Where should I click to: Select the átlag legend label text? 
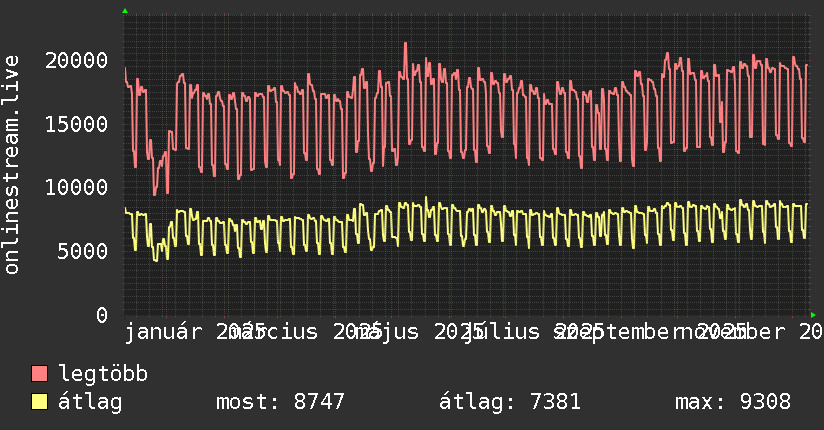(x=90, y=402)
